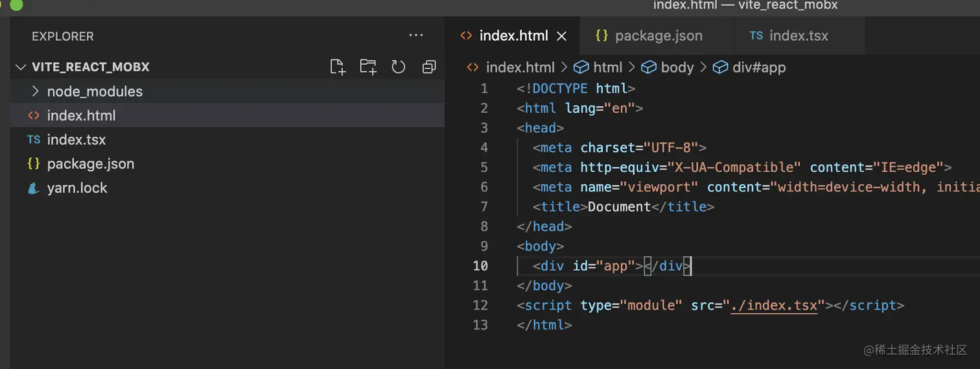The width and height of the screenshot is (980, 369).
Task: Click the New File icon in Explorer
Action: click(x=338, y=67)
